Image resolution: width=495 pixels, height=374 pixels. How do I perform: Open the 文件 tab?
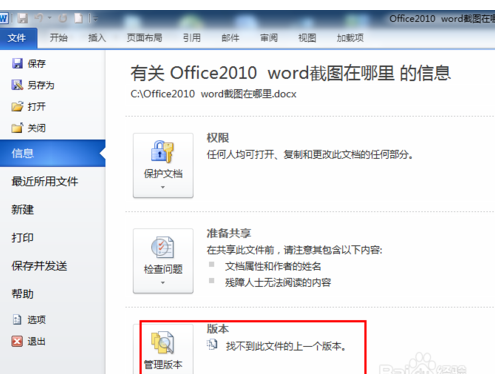pos(17,38)
